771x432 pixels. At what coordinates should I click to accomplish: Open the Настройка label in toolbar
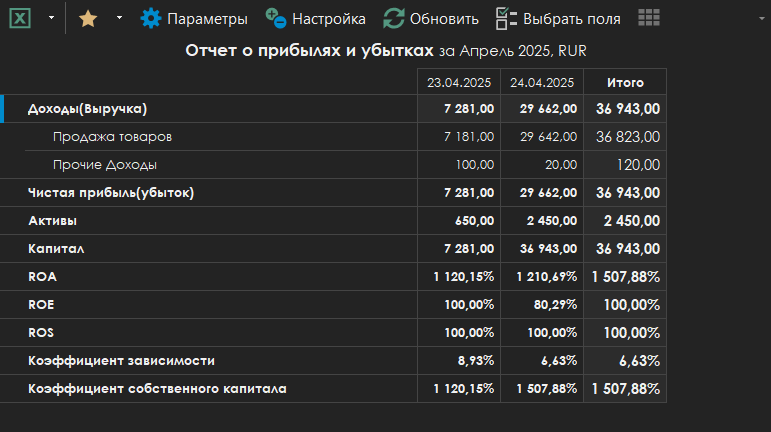coord(328,19)
